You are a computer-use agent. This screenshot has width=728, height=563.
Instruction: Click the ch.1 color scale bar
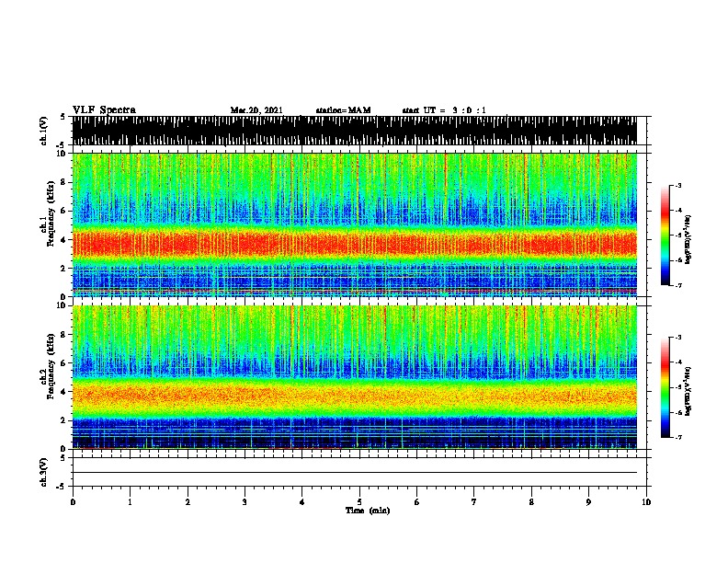tap(665, 236)
